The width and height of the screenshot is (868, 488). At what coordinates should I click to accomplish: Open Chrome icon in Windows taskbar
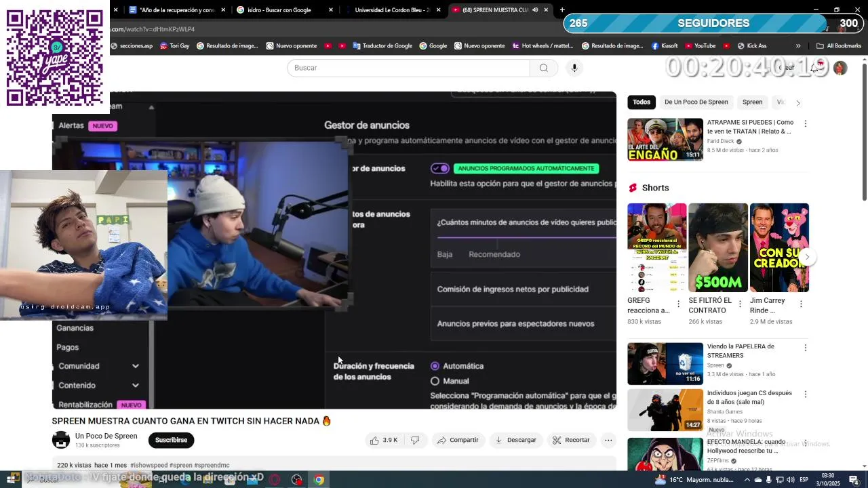(x=319, y=480)
